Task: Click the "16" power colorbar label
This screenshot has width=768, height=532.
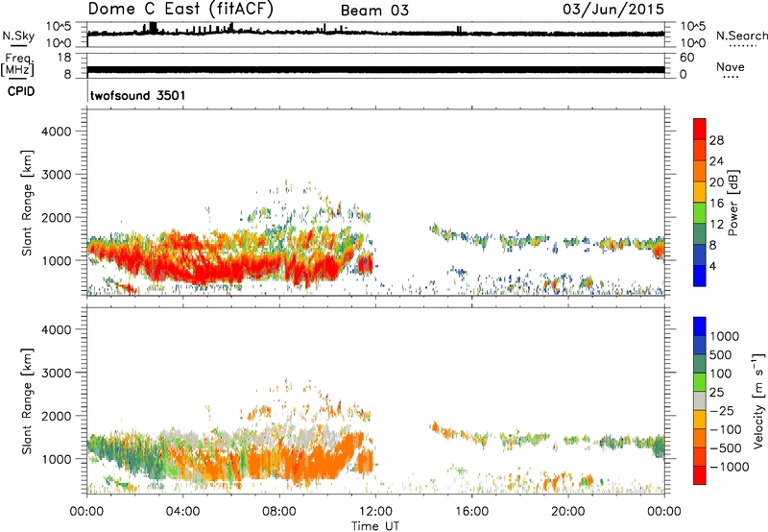Action: pyautogui.click(x=716, y=204)
